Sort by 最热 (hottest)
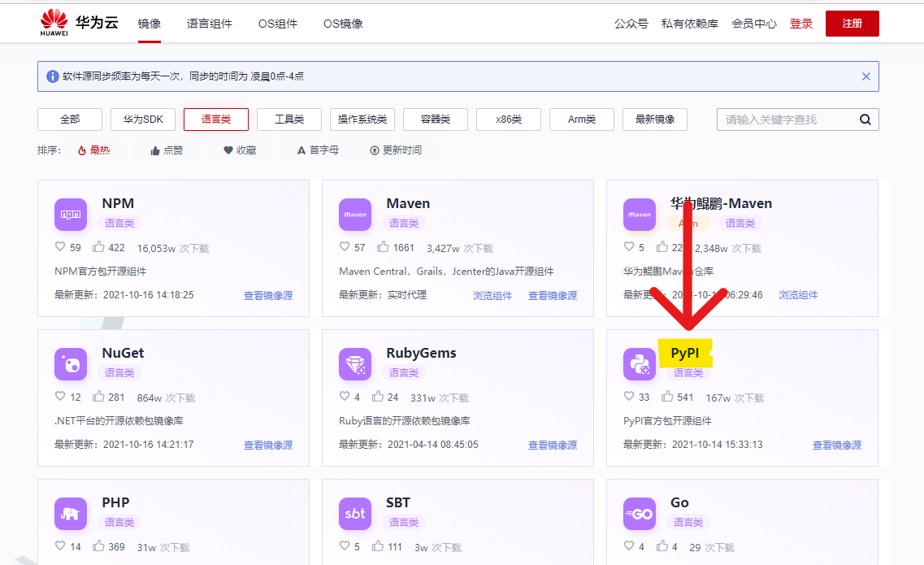This screenshot has width=924, height=565. point(94,150)
